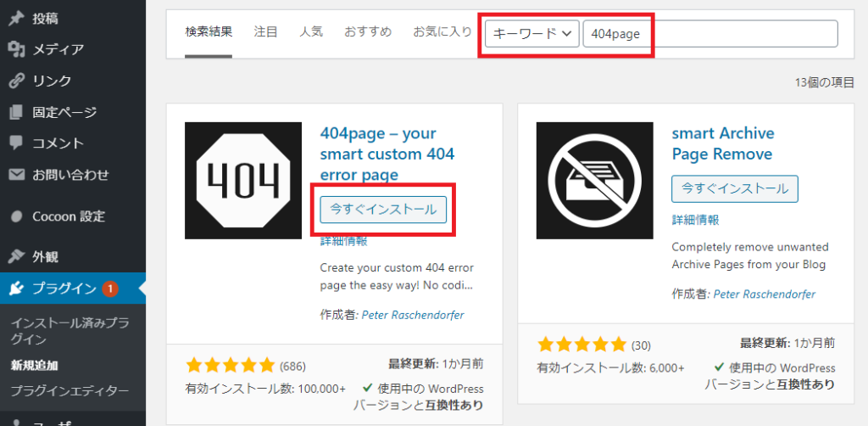Screen dimensions: 868x426
Task: Click the star rating on the 404page card
Action: pyautogui.click(x=231, y=365)
